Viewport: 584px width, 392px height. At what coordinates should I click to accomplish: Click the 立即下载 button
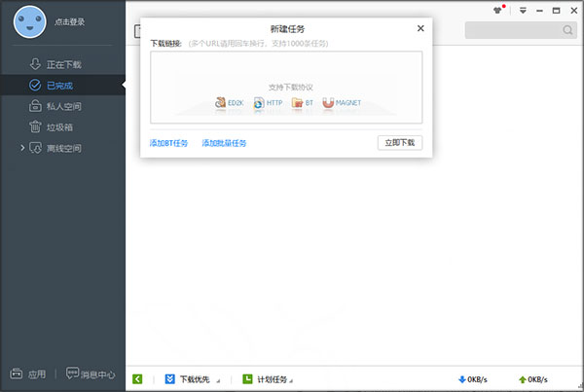coord(400,143)
